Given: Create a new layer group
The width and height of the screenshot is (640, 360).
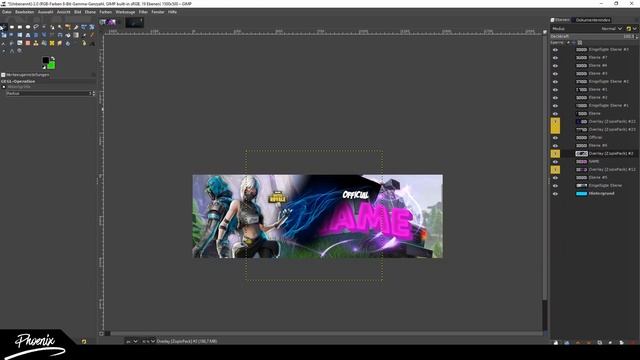Looking at the screenshot, I should 567,342.
